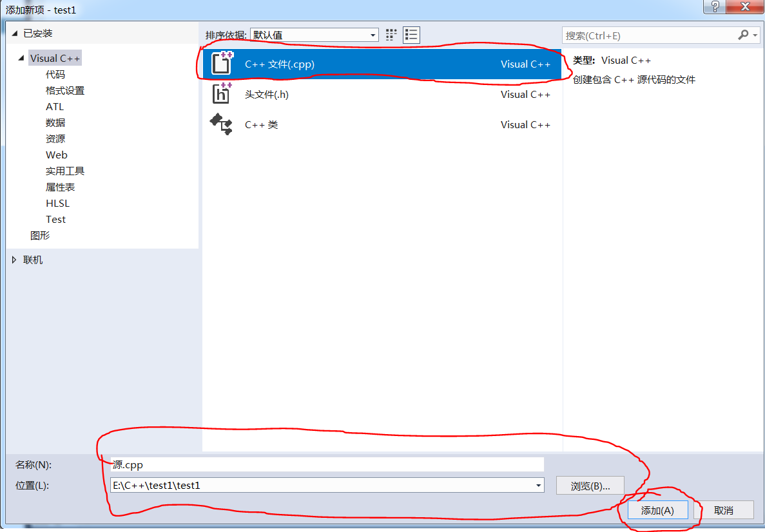The image size is (765, 532).
Task: Select HLSL category in tree
Action: (57, 204)
